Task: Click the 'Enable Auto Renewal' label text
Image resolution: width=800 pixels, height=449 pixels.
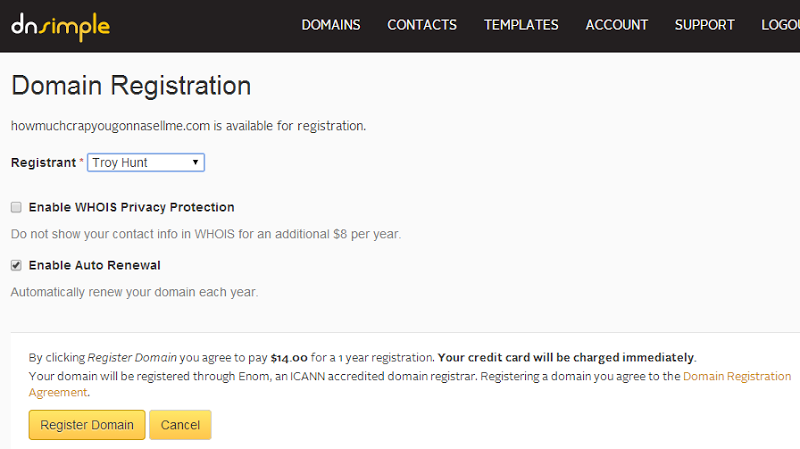Action: [94, 265]
